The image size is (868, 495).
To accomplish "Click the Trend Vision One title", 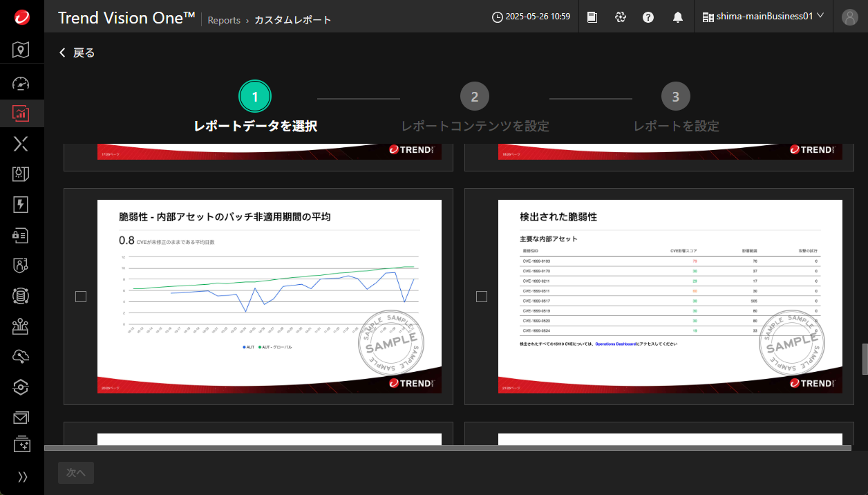I will tap(126, 19).
